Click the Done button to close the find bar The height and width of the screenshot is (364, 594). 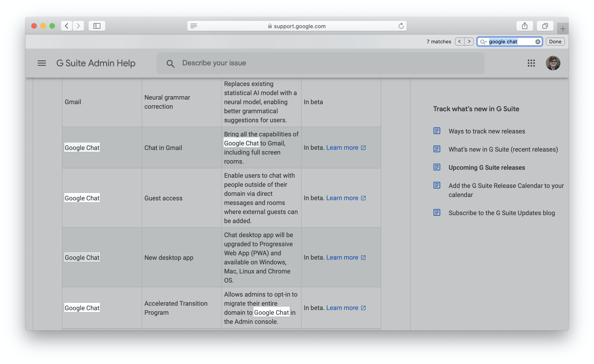[x=555, y=42]
